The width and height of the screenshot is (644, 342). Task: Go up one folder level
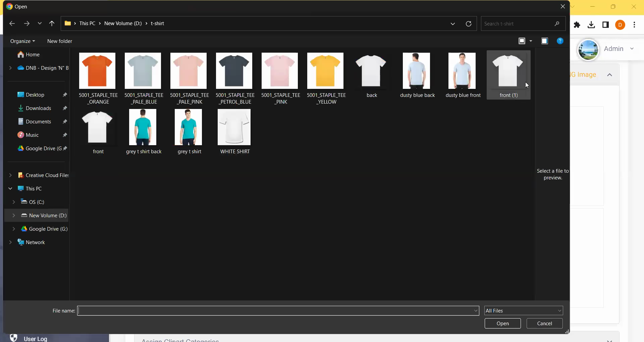[52, 23]
